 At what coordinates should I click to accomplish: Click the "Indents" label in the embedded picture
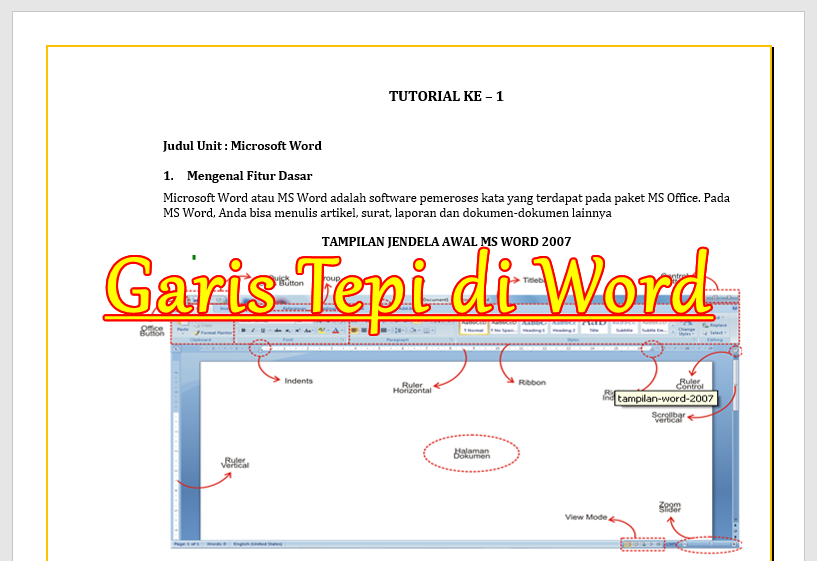[299, 381]
